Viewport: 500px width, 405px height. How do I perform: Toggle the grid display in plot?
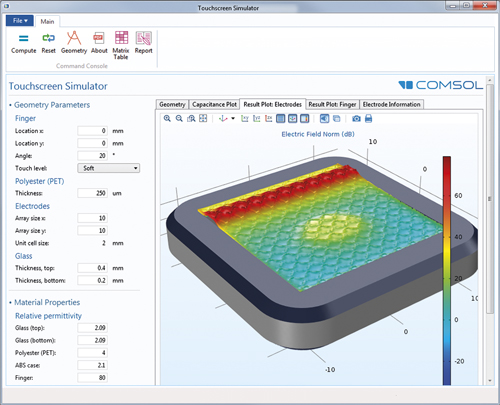click(x=281, y=118)
